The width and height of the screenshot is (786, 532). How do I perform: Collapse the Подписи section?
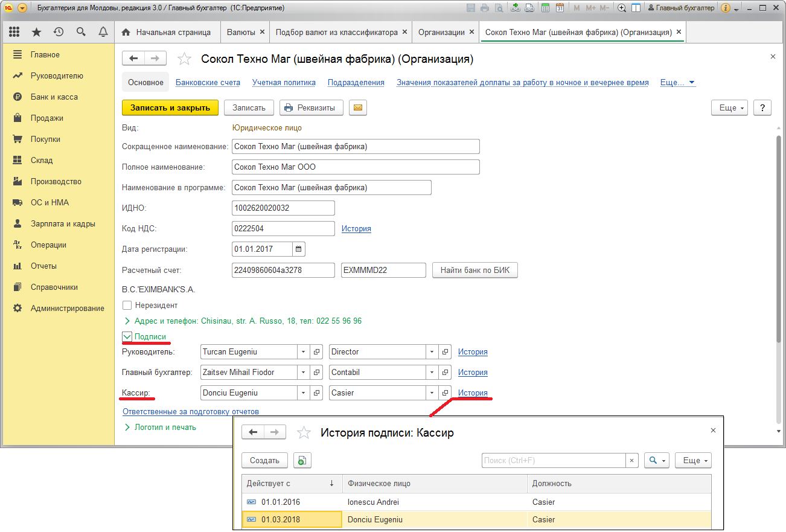pos(127,336)
